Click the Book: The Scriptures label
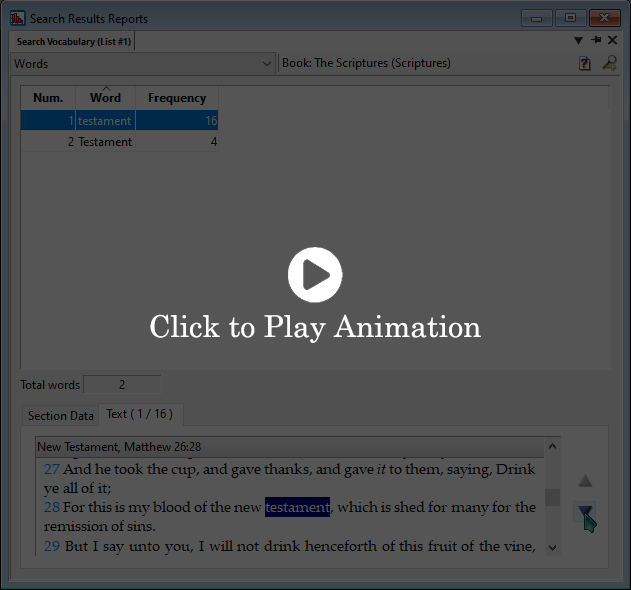The image size is (631, 590). [x=366, y=63]
